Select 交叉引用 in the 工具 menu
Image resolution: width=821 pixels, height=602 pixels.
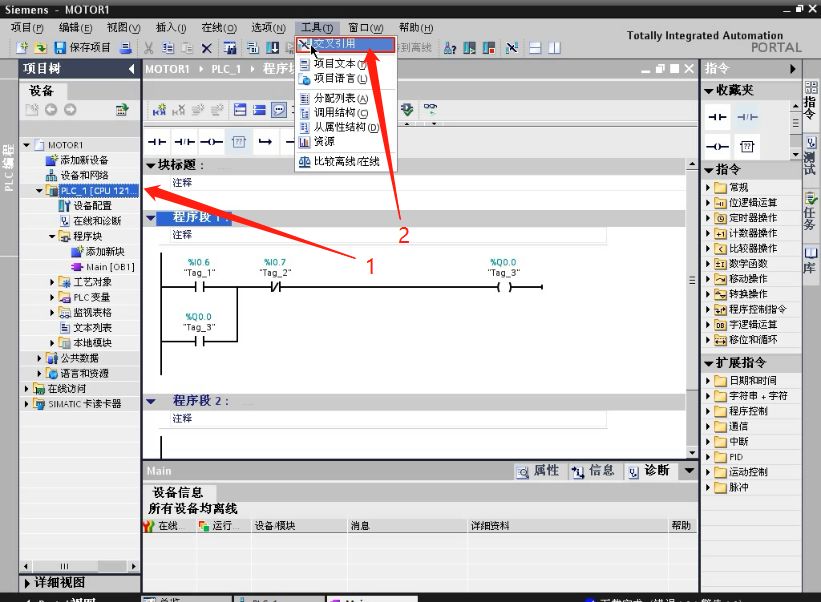346,44
